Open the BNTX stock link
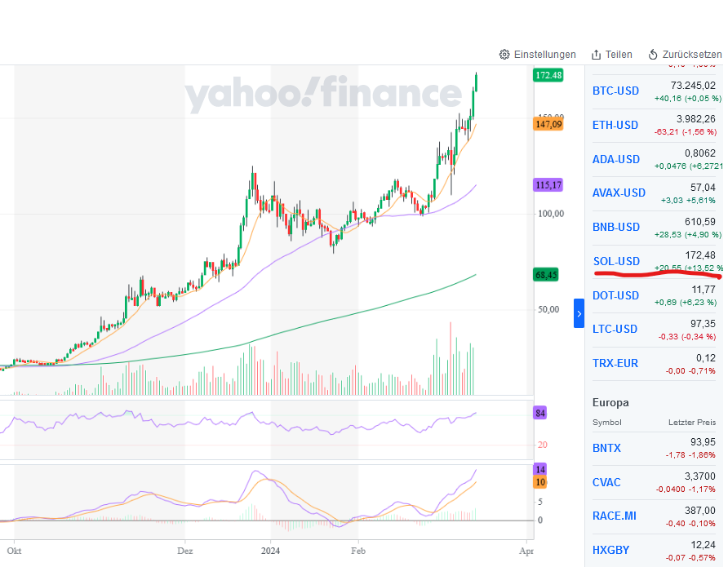This screenshot has width=728, height=567. [x=606, y=448]
